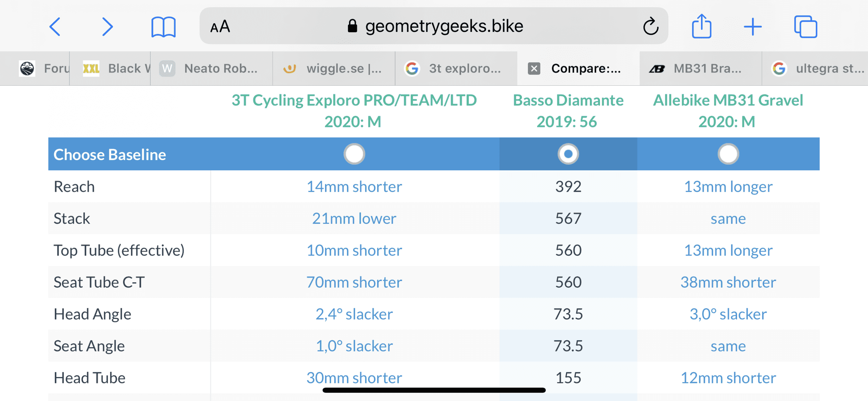Go back to the previous page
The height and width of the screenshot is (401, 868).
pos(55,27)
